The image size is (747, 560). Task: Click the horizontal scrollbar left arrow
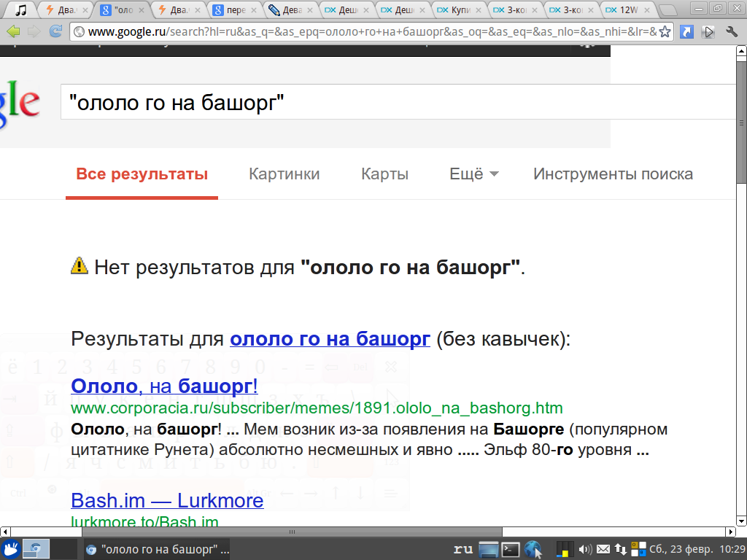[x=5, y=532]
